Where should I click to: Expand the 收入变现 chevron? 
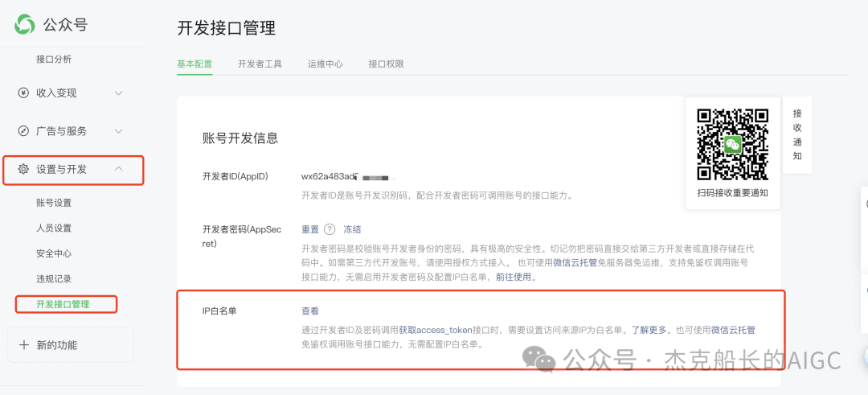[x=118, y=93]
